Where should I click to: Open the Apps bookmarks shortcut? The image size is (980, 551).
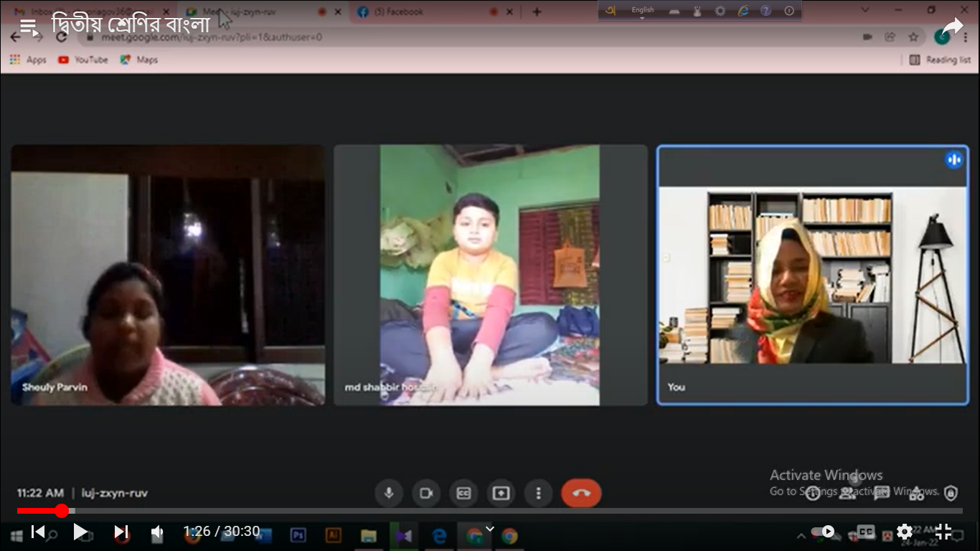click(x=28, y=60)
